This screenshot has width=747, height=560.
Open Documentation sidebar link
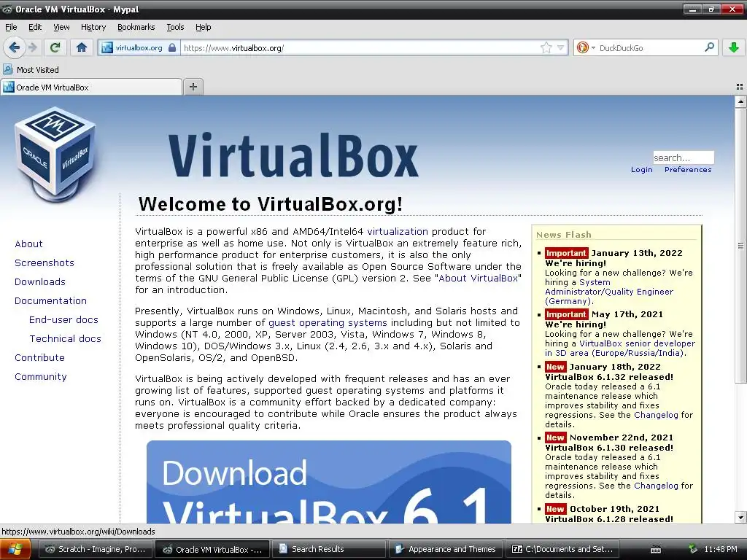pyautogui.click(x=50, y=301)
